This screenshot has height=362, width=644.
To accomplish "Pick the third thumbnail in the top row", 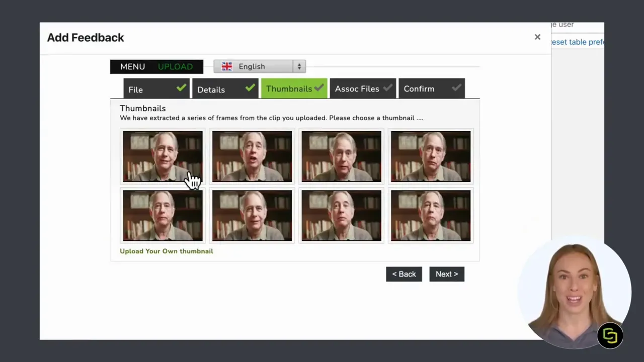I will [341, 156].
